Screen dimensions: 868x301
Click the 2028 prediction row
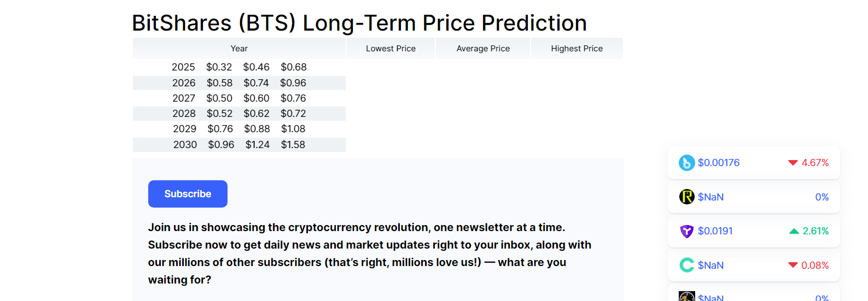[239, 114]
